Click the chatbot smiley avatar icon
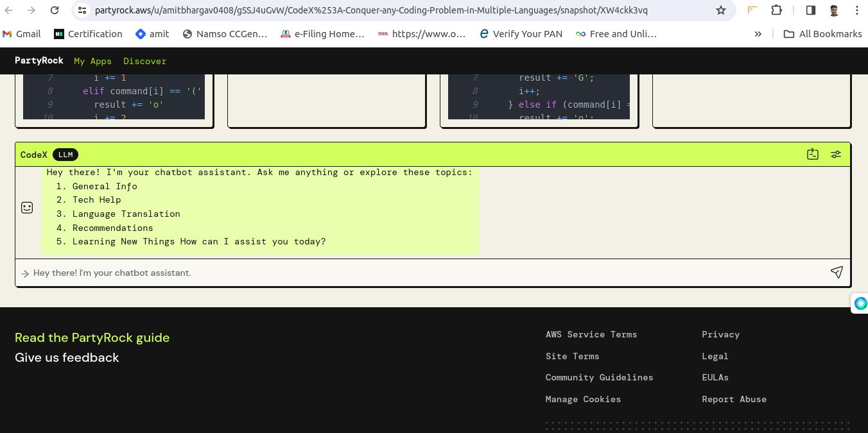This screenshot has width=868, height=433. (x=27, y=207)
